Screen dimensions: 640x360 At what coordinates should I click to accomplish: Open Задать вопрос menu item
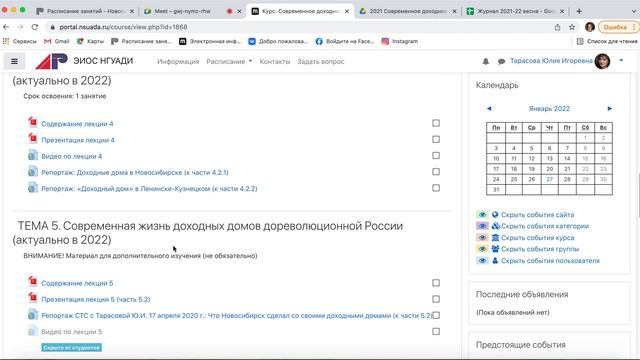[x=320, y=62]
